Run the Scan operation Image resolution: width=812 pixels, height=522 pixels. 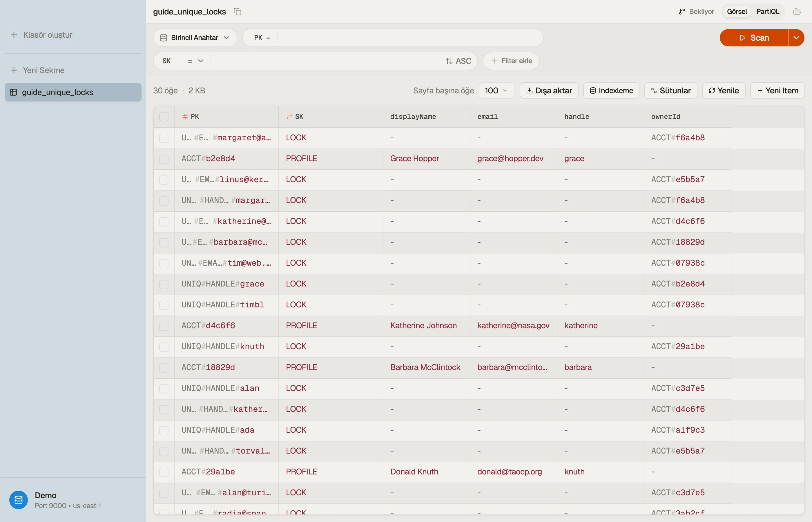click(x=754, y=38)
